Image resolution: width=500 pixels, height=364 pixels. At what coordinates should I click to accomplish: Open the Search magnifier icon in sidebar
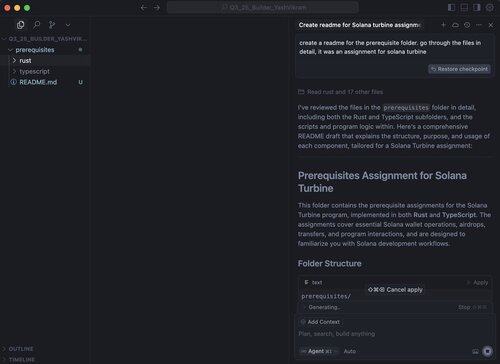pos(37,25)
